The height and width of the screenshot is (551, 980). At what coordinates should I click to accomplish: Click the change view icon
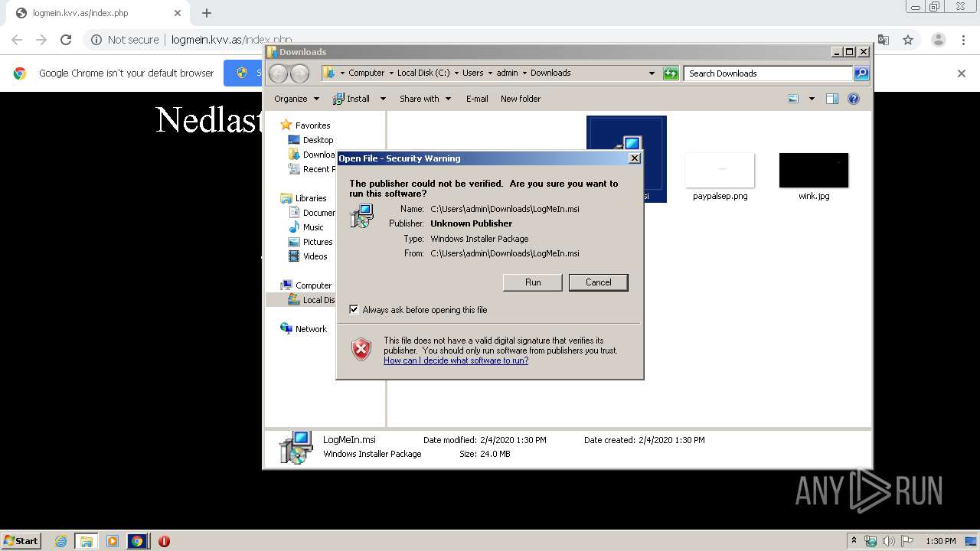click(793, 99)
